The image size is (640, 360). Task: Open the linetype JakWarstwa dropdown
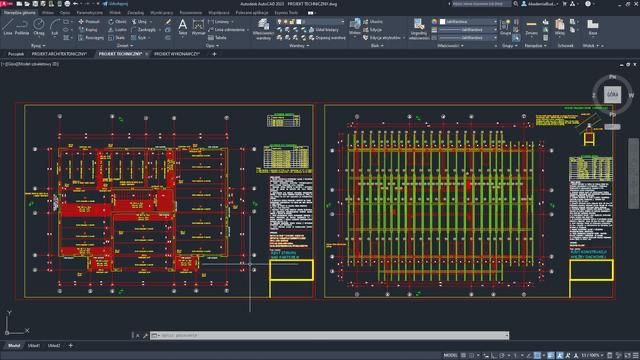(x=468, y=38)
